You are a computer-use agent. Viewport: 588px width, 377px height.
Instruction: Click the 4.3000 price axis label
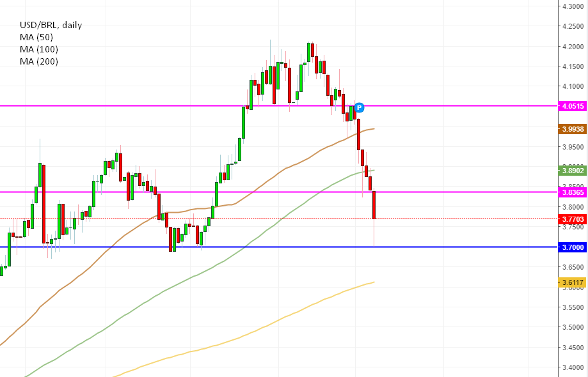571,6
